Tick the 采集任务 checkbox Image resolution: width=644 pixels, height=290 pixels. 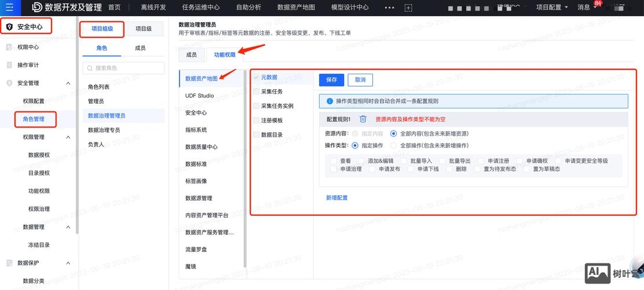tap(257, 91)
